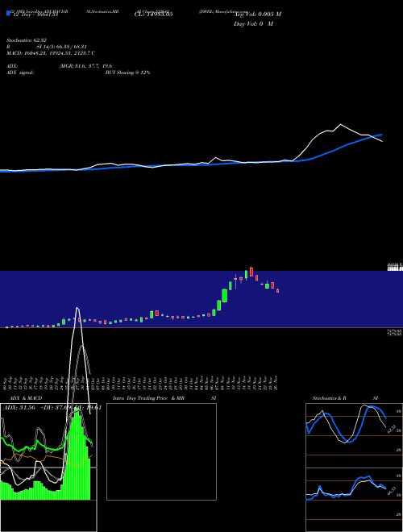This screenshot has width=403, height=532.
Task: Click the tallest red candlestick at price peak
Action: coord(251,272)
